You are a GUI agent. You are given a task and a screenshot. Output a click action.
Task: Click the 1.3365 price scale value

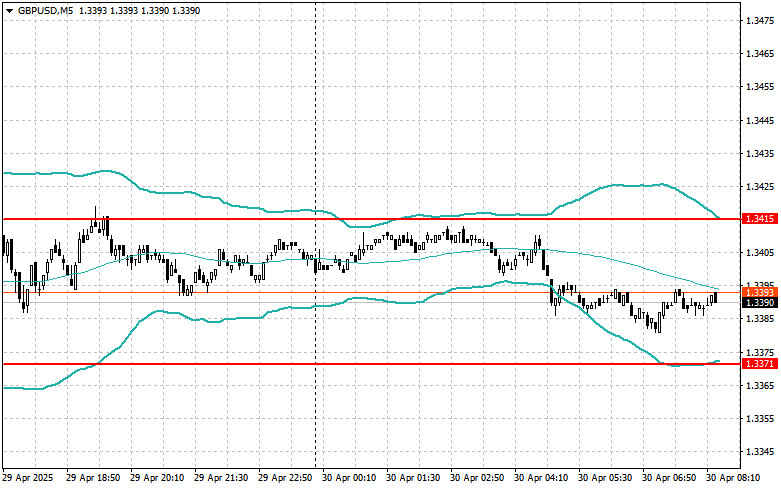760,386
